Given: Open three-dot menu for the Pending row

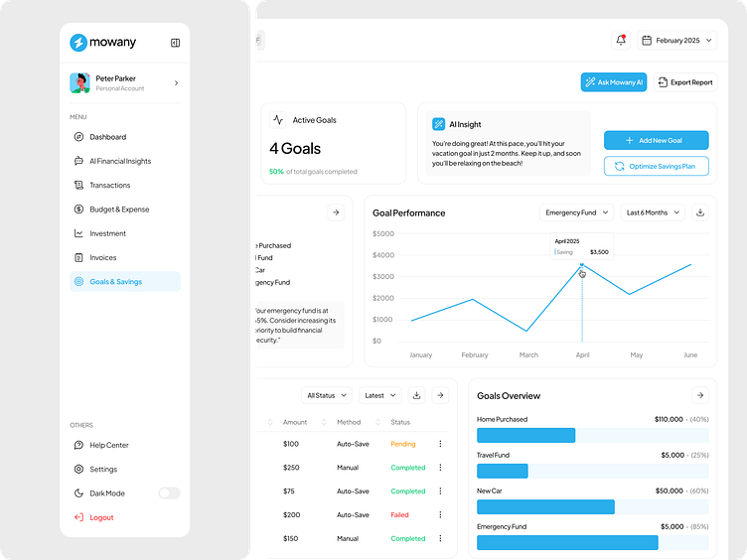Looking at the screenshot, I should [440, 444].
